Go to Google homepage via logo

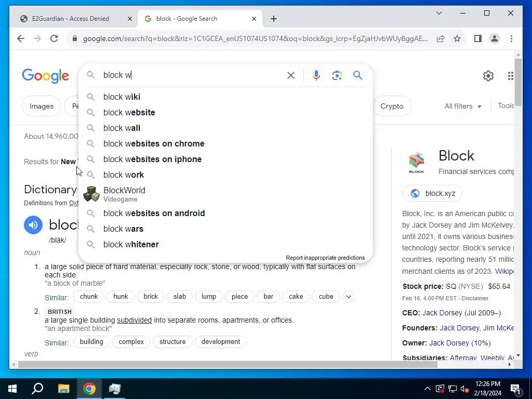(x=46, y=76)
